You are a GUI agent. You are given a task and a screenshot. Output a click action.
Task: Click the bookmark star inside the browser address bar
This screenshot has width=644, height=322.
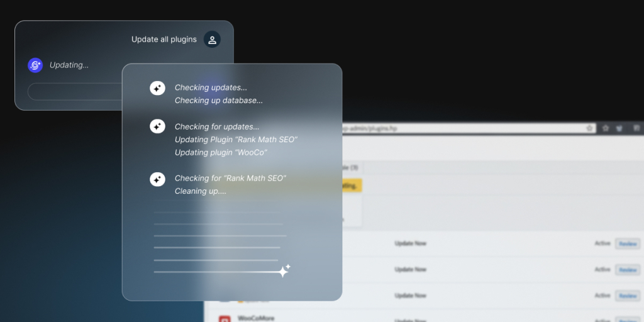coord(589,128)
